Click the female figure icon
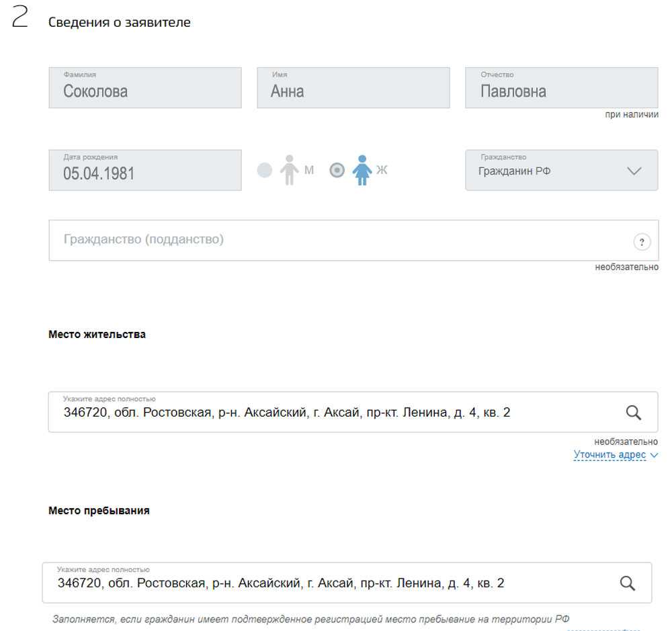Viewport: 672px width, 631px height. coord(362,170)
